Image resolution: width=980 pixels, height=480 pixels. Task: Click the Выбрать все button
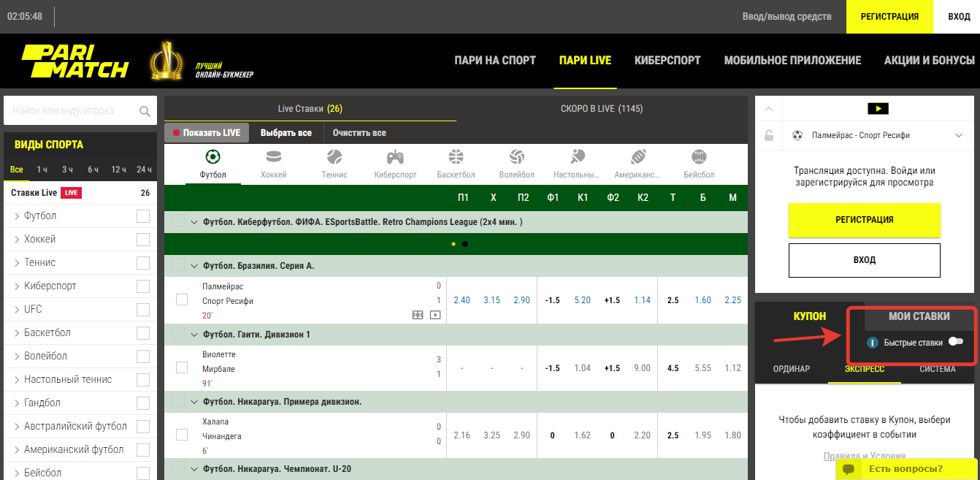tap(286, 133)
